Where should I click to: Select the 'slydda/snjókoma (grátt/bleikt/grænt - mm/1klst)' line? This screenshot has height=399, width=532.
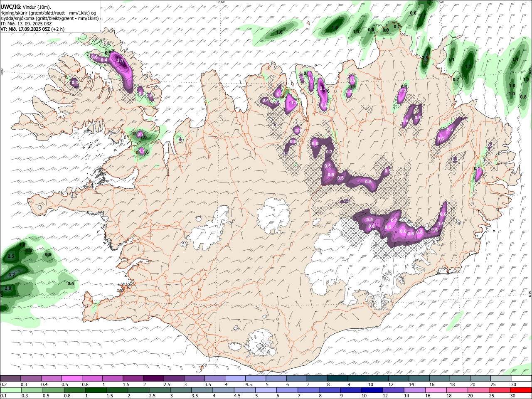(x=49, y=18)
